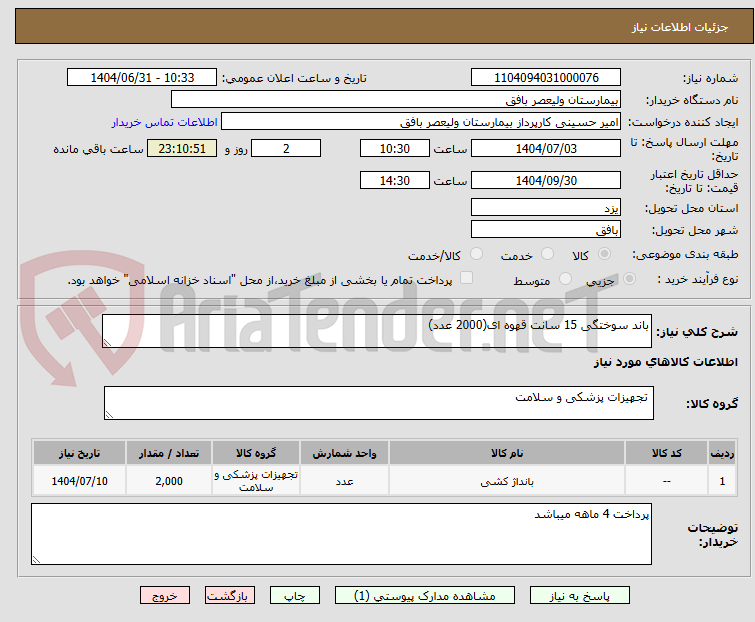Click the deadline time 10:30 field

pyautogui.click(x=395, y=148)
